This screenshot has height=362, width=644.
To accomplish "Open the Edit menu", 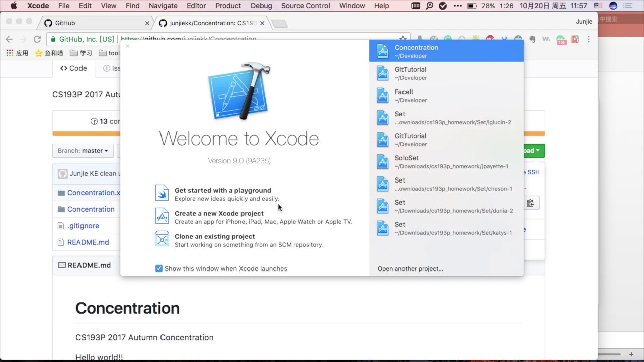I will coord(85,6).
